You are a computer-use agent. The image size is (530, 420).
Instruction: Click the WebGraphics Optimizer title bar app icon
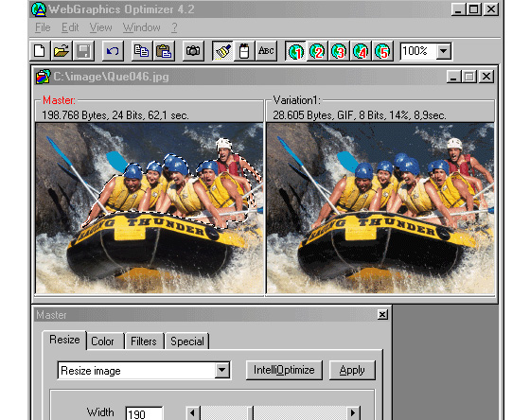(x=39, y=9)
